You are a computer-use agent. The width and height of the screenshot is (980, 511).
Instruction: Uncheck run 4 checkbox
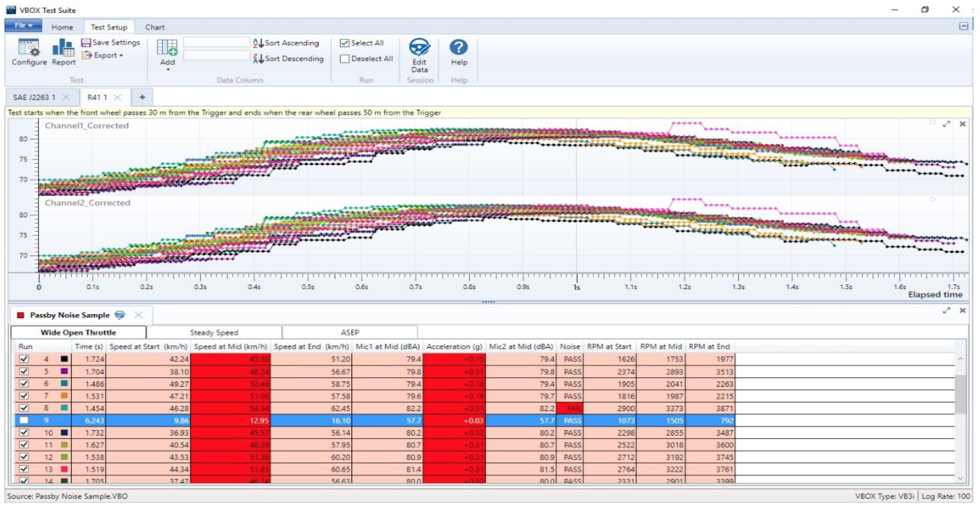[24, 359]
